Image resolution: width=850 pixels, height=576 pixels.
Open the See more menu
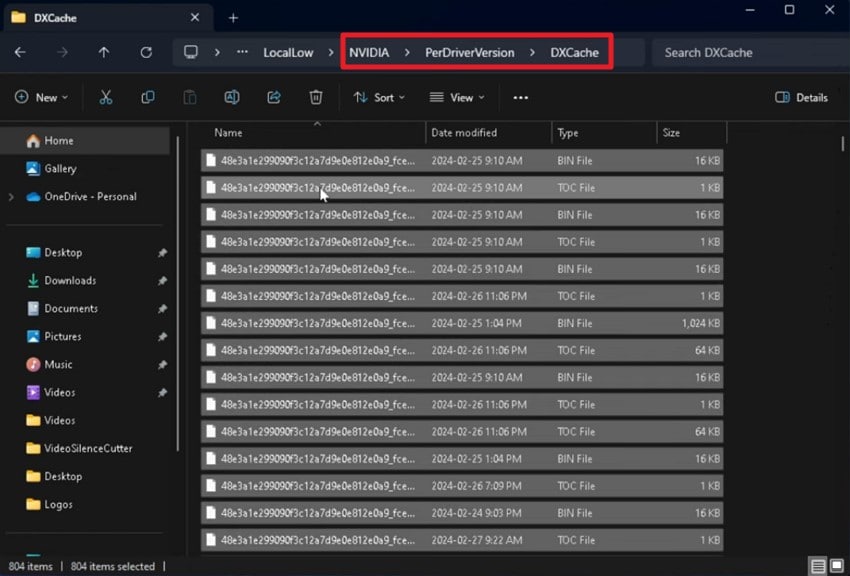[520, 97]
